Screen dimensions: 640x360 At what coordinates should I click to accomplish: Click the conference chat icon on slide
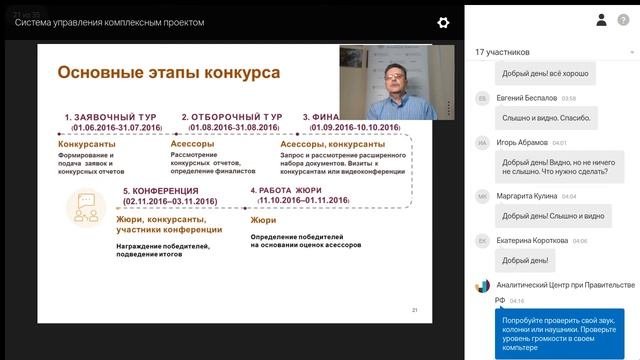86,208
